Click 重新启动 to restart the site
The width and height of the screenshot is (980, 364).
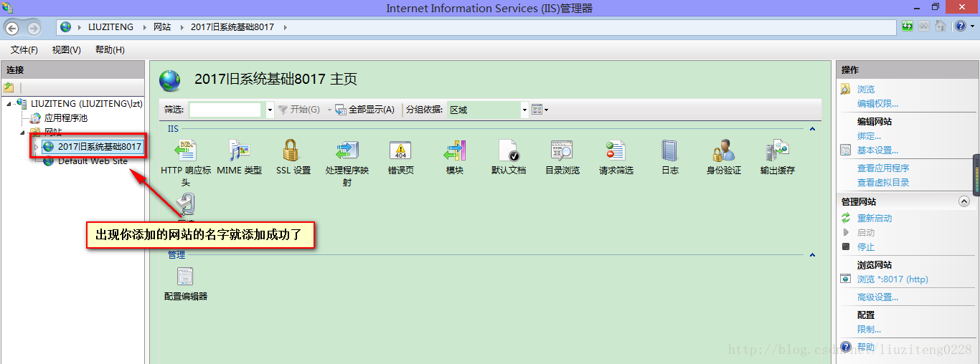[x=875, y=219]
